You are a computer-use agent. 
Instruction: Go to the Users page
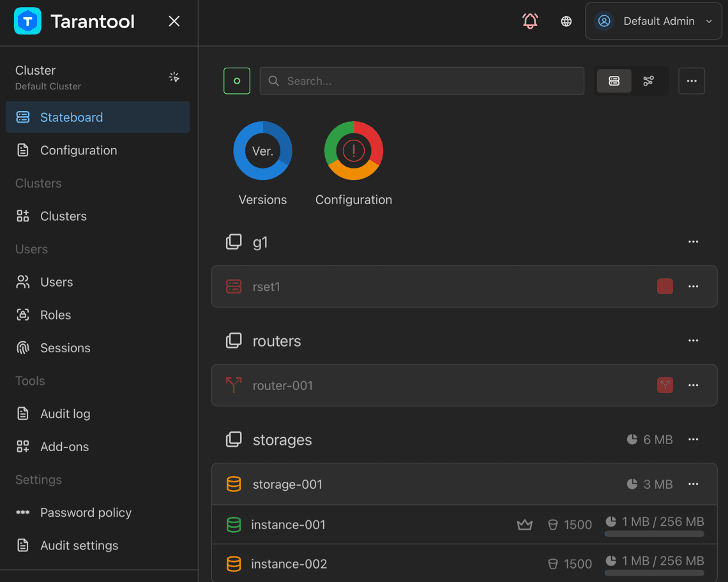coord(98,281)
